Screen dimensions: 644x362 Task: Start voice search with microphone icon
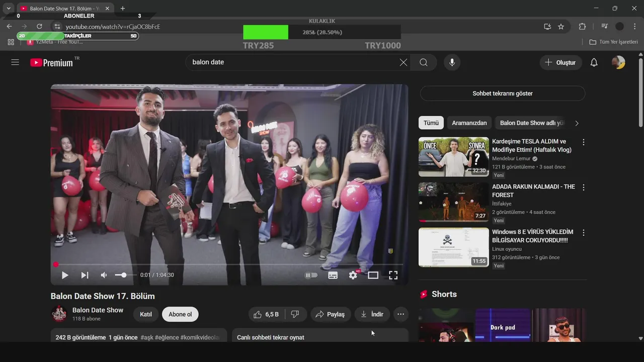pos(452,62)
